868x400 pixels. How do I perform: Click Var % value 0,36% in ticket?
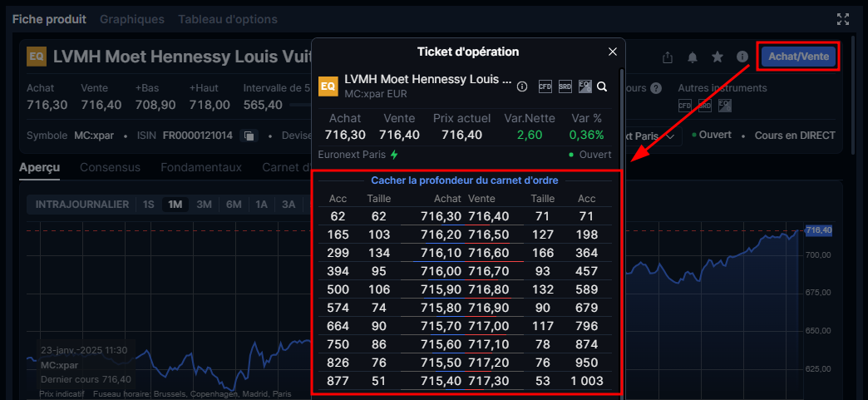tap(586, 135)
